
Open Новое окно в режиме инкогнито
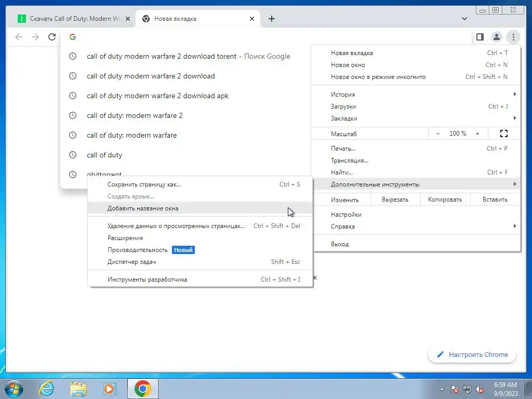[x=416, y=77]
